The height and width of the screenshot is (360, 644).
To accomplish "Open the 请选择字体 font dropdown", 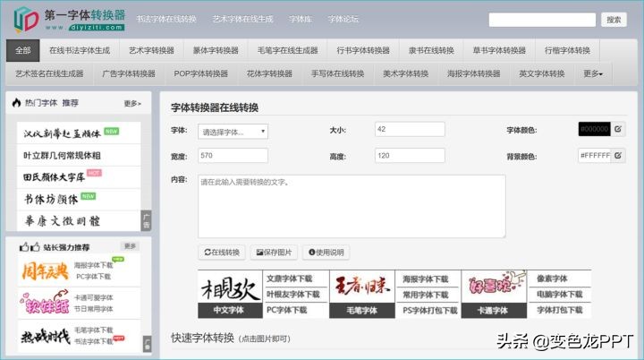I will click(233, 132).
